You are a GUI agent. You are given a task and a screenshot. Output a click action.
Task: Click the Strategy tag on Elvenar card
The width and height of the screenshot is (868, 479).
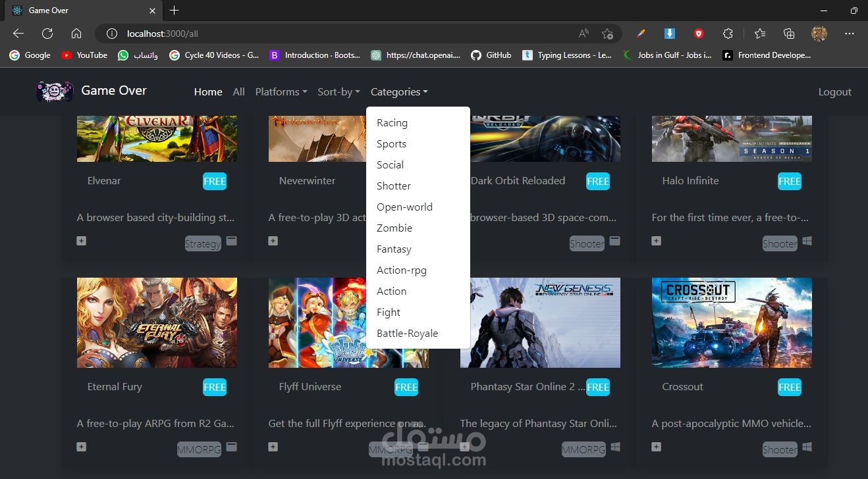pyautogui.click(x=203, y=243)
